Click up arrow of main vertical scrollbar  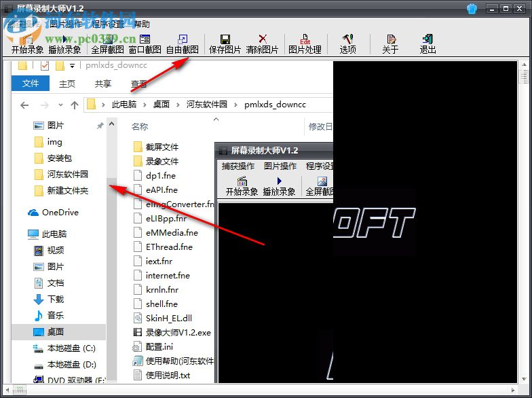click(524, 65)
